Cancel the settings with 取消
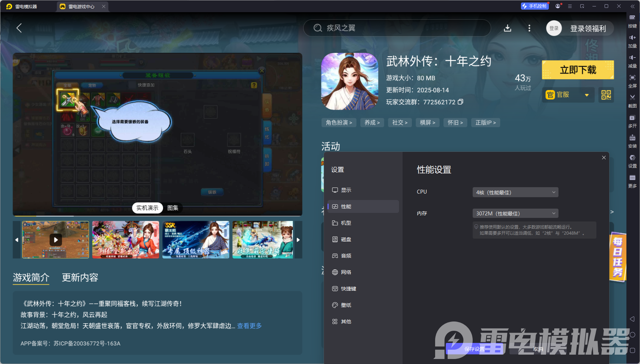Viewport: 640px width, 364px height. (538, 349)
